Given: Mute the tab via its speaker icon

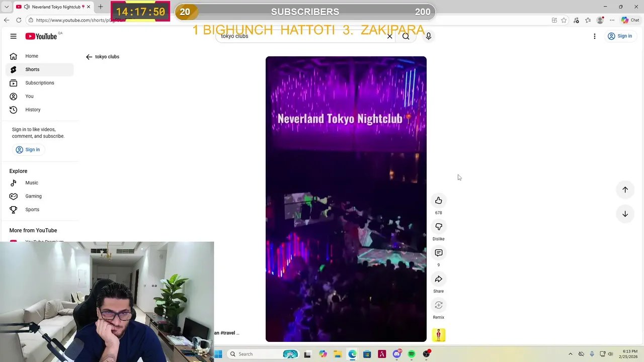Looking at the screenshot, I should (27, 7).
